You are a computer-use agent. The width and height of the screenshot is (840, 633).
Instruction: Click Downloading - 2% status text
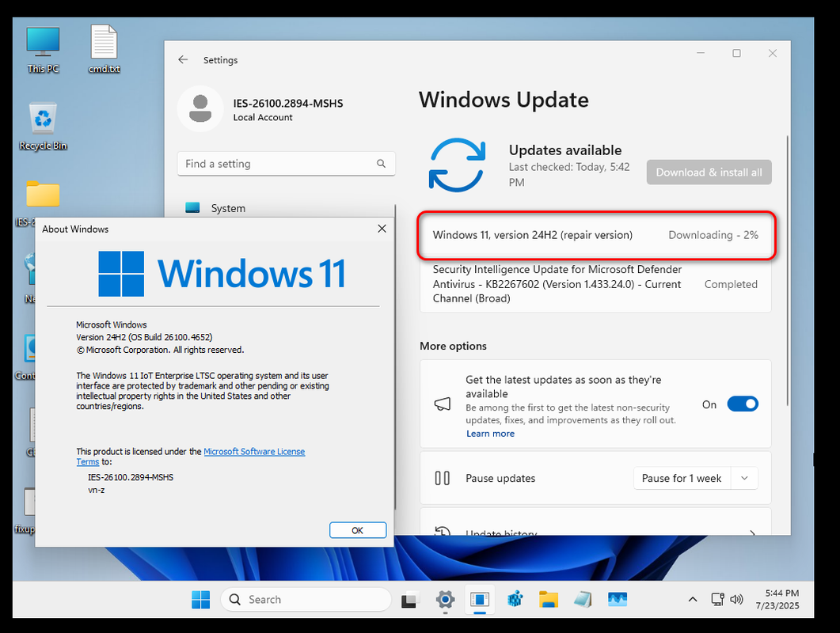(x=713, y=235)
